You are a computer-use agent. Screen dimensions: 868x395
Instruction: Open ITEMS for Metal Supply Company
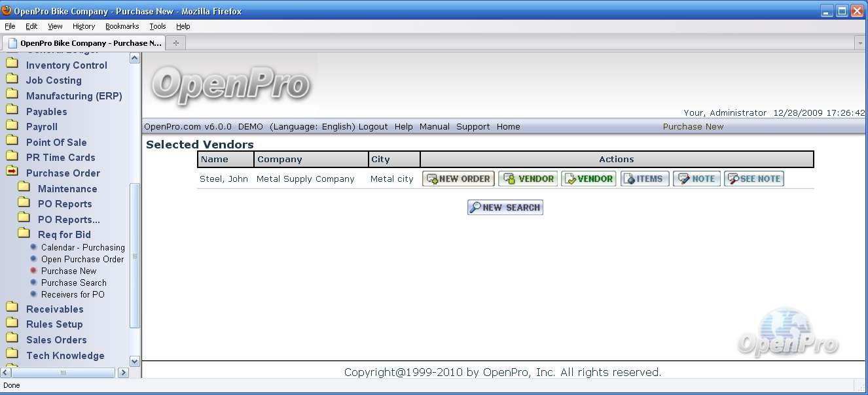pyautogui.click(x=644, y=179)
